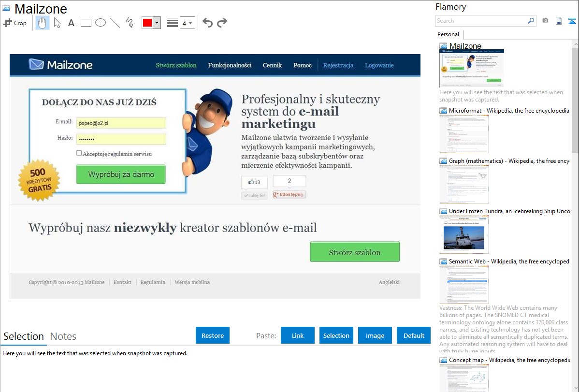Open the Mailzone snapshot thumbnail
Image resolution: width=579 pixels, height=392 pixels.
472,68
